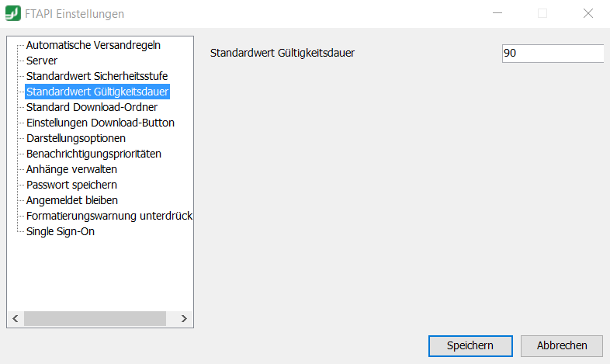Image resolution: width=610 pixels, height=364 pixels.
Task: Click the Gültigkeitsdauer value field showing 90
Action: tap(553, 54)
